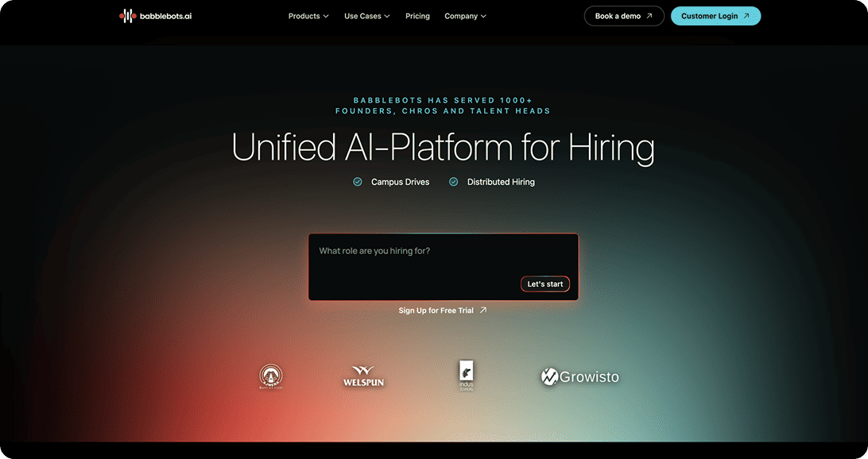Image resolution: width=868 pixels, height=459 pixels.
Task: Open the Use Cases dropdown menu
Action: click(366, 16)
